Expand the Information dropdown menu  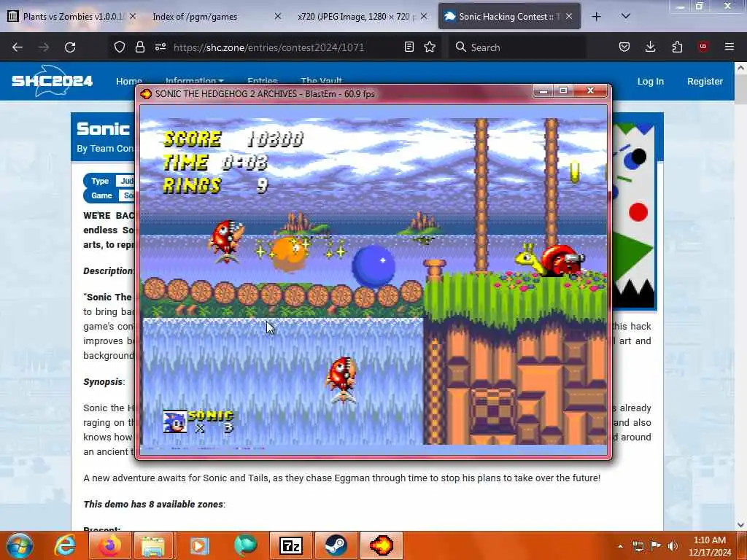click(x=194, y=81)
